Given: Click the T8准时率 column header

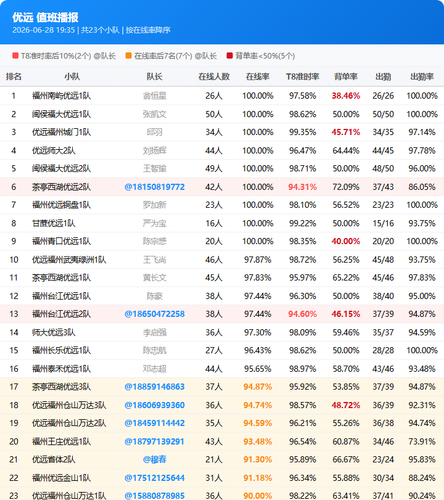Looking at the screenshot, I should point(302,77).
